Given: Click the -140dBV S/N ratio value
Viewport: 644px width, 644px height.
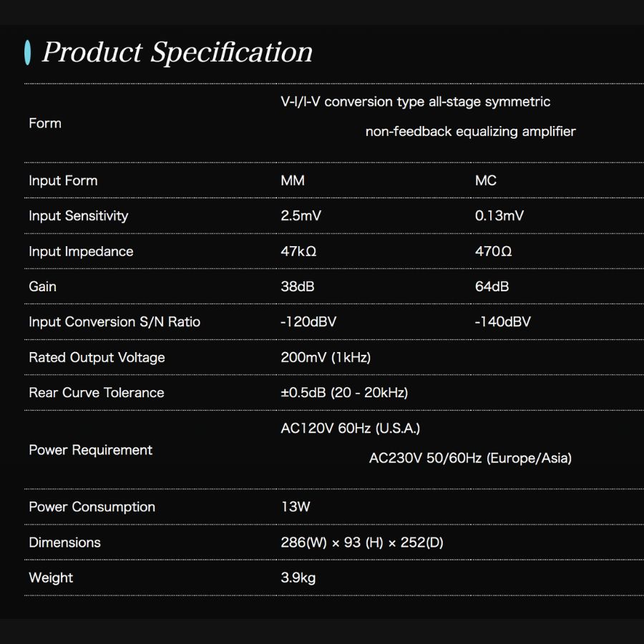Looking at the screenshot, I should [502, 322].
